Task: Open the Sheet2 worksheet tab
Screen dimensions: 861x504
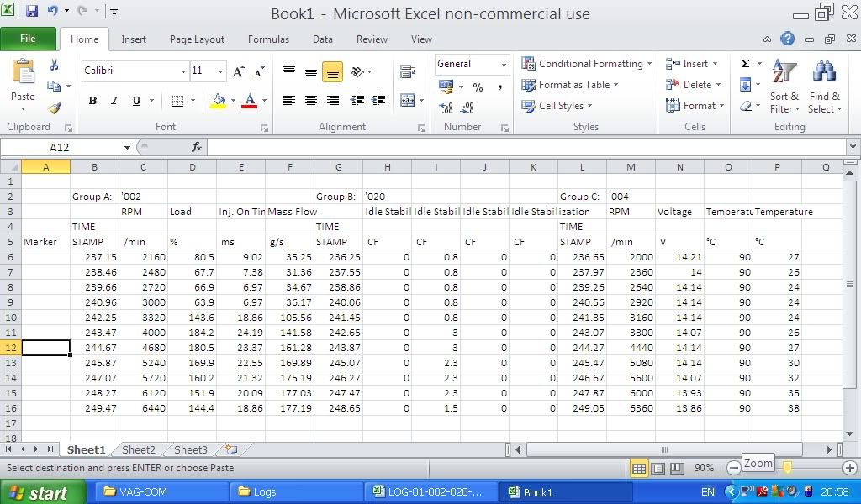Action: 139,449
